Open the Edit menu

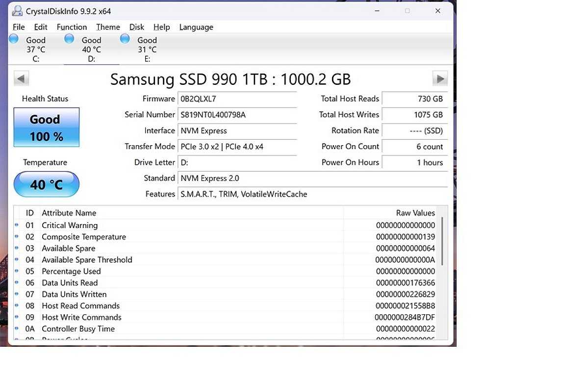click(x=41, y=27)
